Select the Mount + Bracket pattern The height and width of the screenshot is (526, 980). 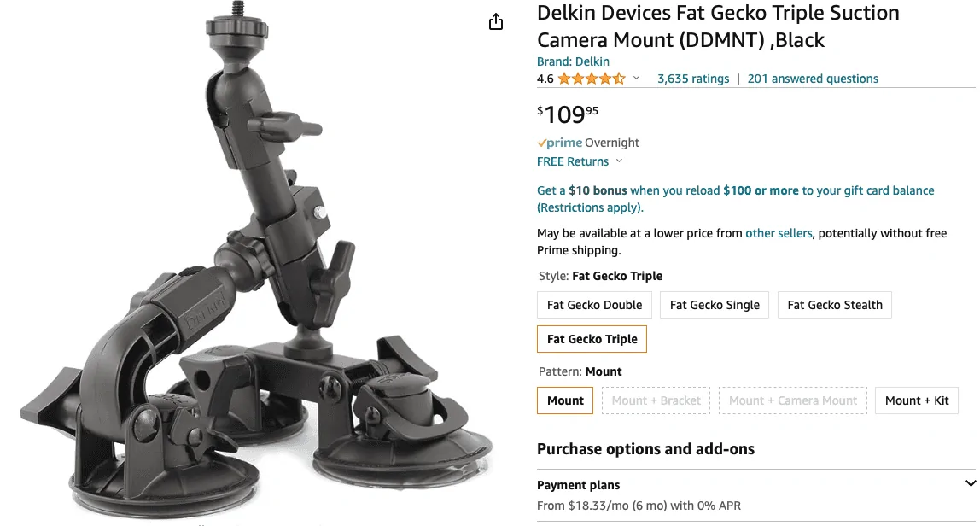coord(656,400)
